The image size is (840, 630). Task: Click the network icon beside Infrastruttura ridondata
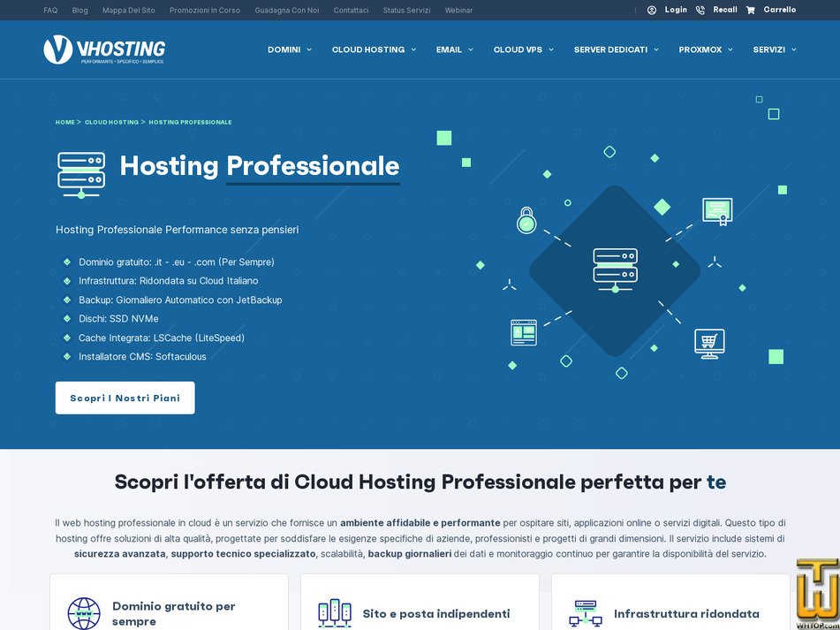(584, 611)
